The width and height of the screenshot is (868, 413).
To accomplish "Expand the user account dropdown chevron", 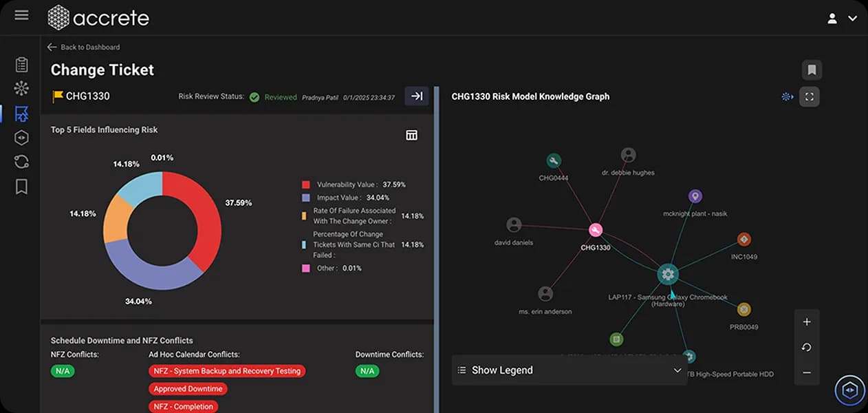I will pyautogui.click(x=853, y=19).
